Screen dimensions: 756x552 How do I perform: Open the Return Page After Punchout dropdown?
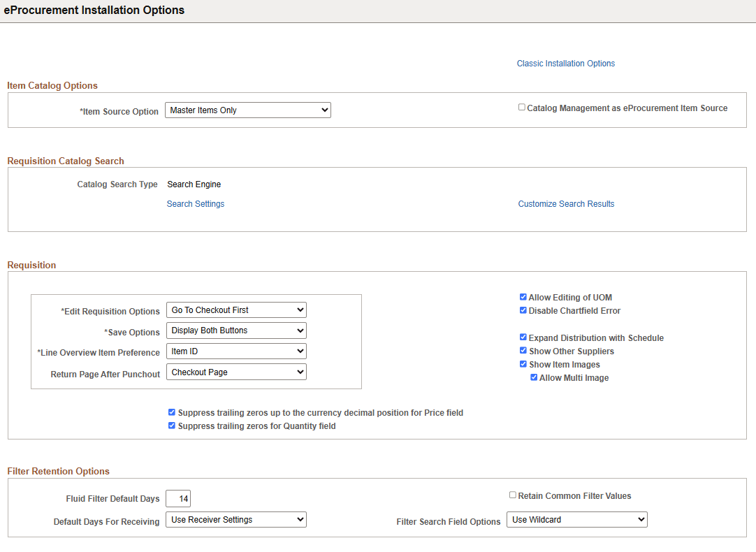pyautogui.click(x=236, y=371)
